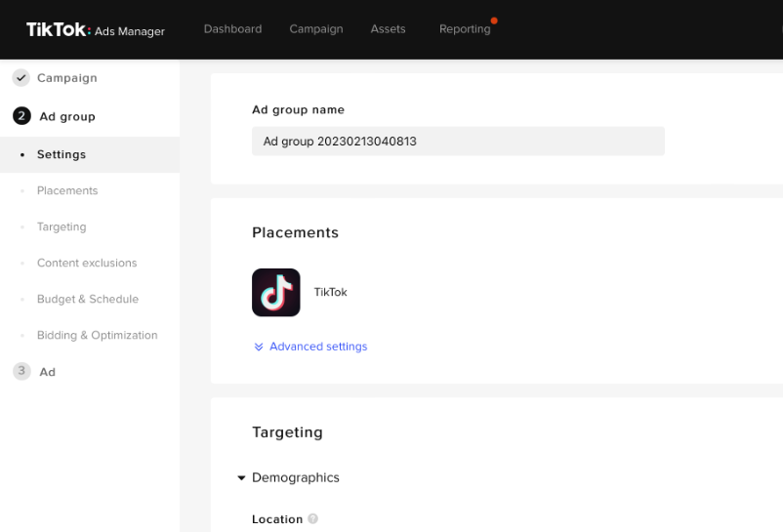The width and height of the screenshot is (783, 532).
Task: Click the red notification dot on Reporting
Action: [494, 20]
